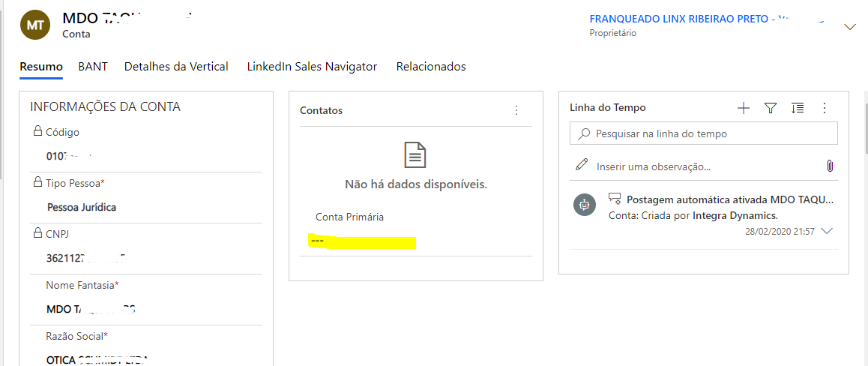Screen dimensions: 868x366
Task: Expand the timeline post dated 28/02/2020
Action: click(827, 232)
